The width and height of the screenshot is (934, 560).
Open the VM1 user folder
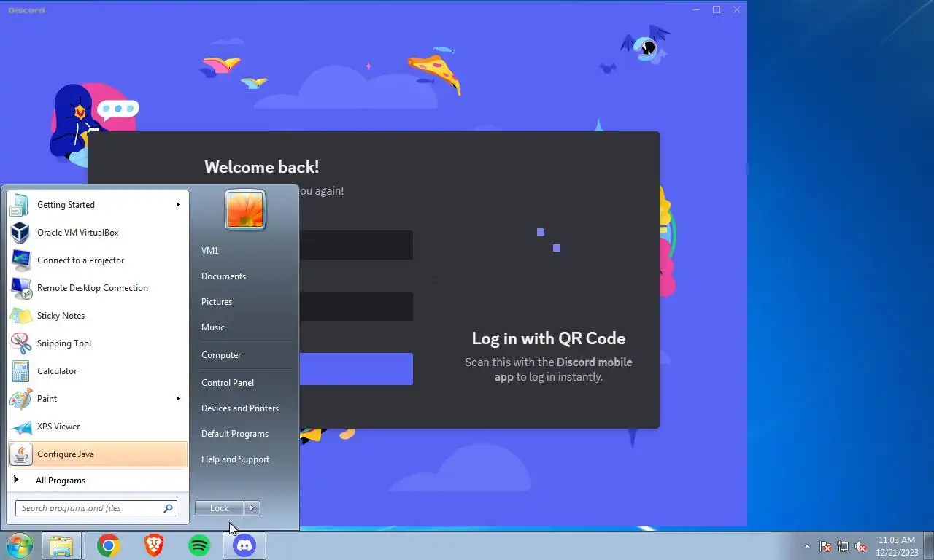coord(209,251)
